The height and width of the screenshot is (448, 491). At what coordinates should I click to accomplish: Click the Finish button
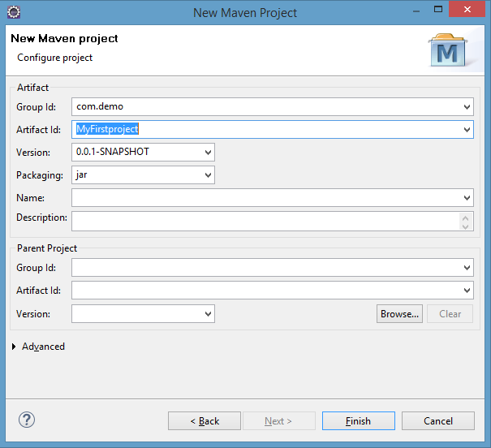pyautogui.click(x=358, y=420)
